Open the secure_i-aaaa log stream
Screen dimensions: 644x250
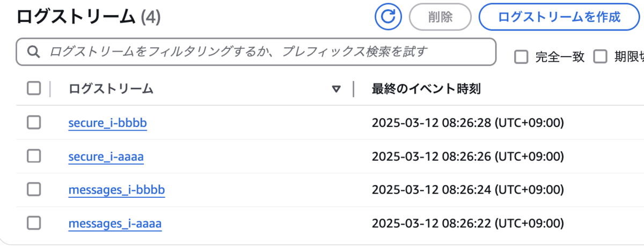point(106,157)
